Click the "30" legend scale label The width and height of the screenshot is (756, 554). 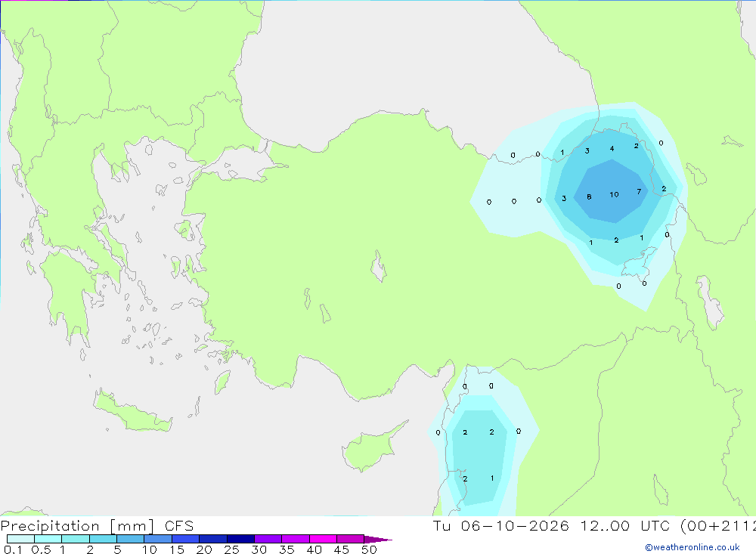pos(259,549)
